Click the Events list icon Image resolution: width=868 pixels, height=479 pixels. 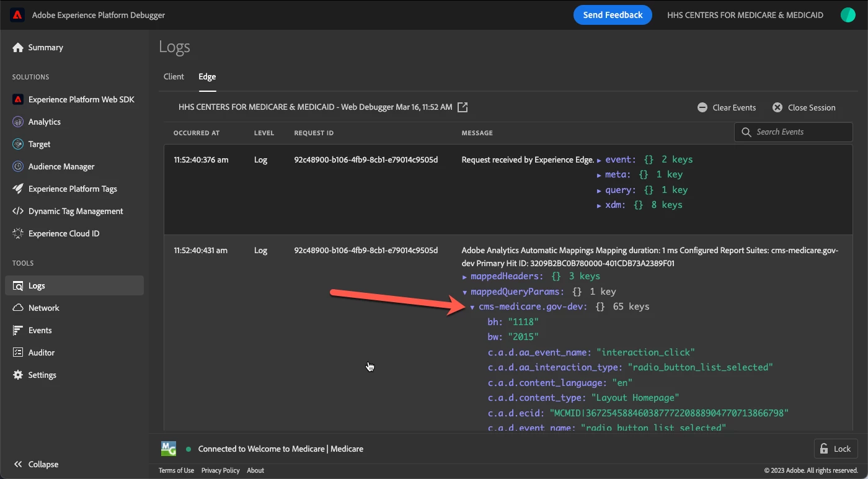pyautogui.click(x=18, y=330)
